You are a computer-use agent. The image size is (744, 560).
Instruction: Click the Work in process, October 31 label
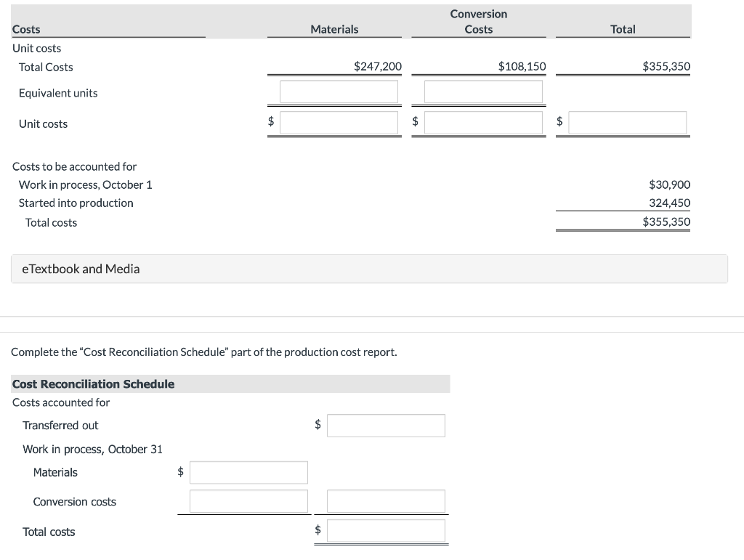92,449
